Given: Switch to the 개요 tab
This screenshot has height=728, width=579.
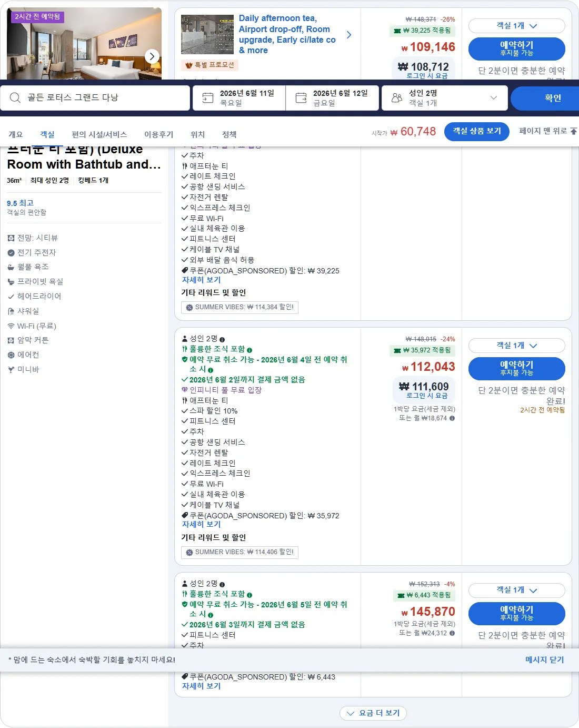Looking at the screenshot, I should (x=16, y=134).
